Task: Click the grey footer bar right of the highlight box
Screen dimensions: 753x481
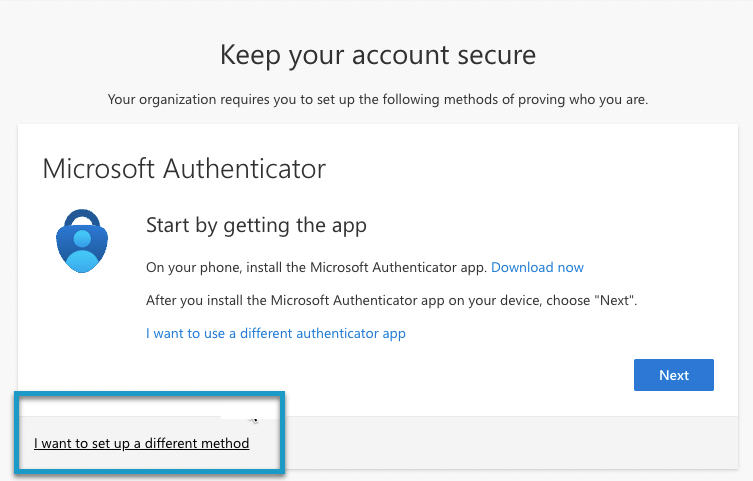Action: (509, 443)
